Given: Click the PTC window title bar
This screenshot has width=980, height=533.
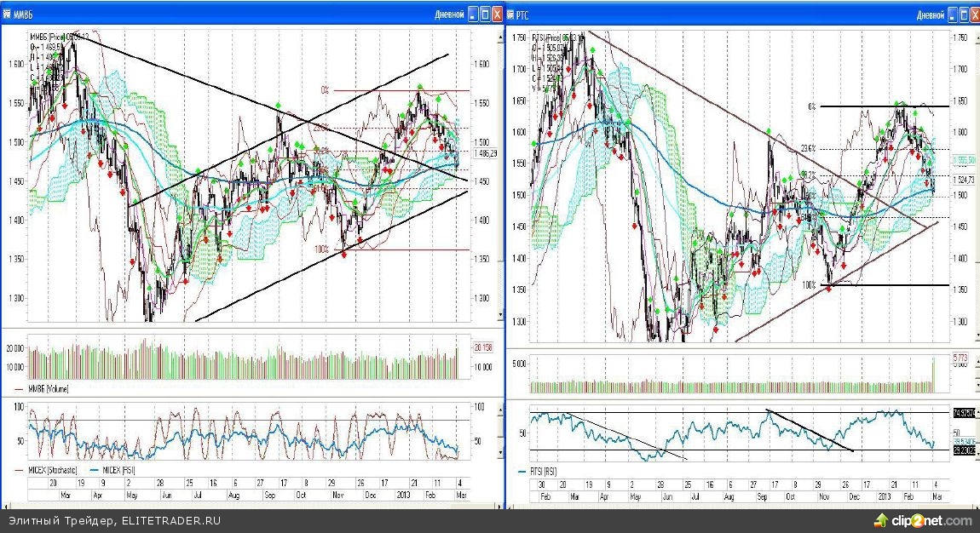Looking at the screenshot, I should 724,14.
